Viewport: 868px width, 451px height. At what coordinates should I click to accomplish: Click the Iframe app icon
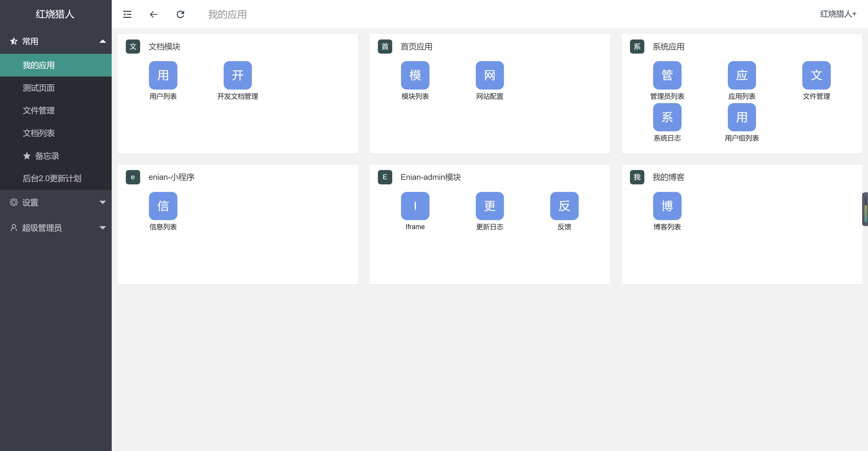pyautogui.click(x=415, y=206)
